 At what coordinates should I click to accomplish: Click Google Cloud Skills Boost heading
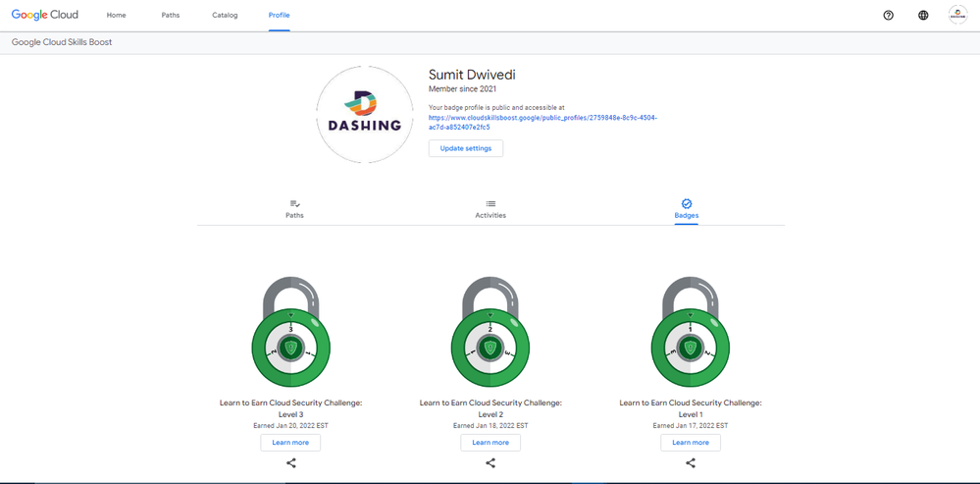[x=62, y=42]
